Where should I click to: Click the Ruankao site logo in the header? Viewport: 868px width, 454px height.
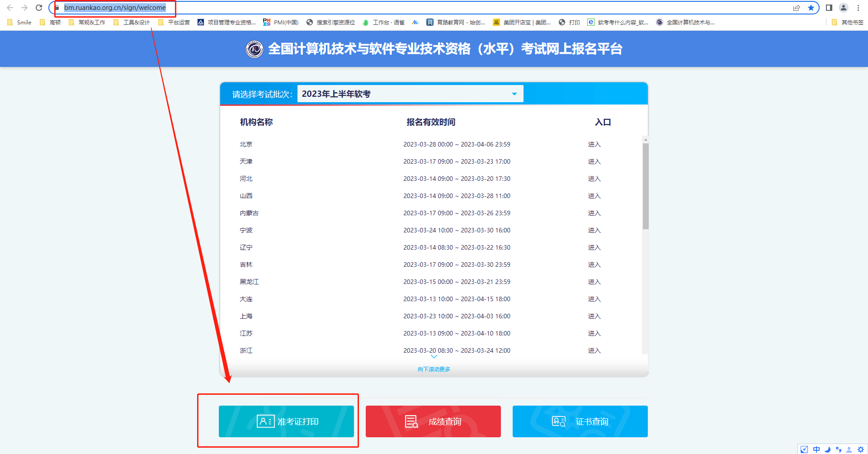pos(255,49)
